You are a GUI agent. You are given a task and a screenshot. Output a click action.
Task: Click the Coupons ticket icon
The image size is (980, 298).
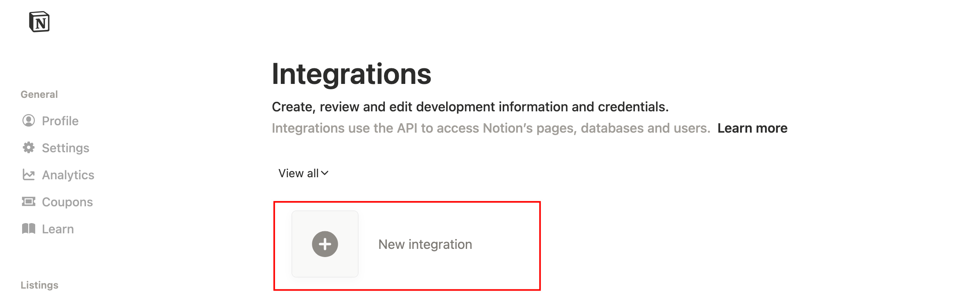pos(29,201)
